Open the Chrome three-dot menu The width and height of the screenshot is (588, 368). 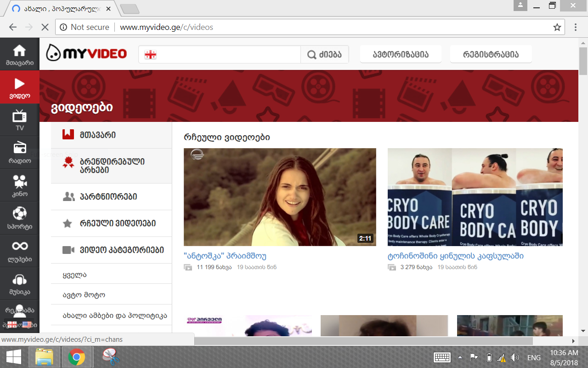pyautogui.click(x=576, y=27)
